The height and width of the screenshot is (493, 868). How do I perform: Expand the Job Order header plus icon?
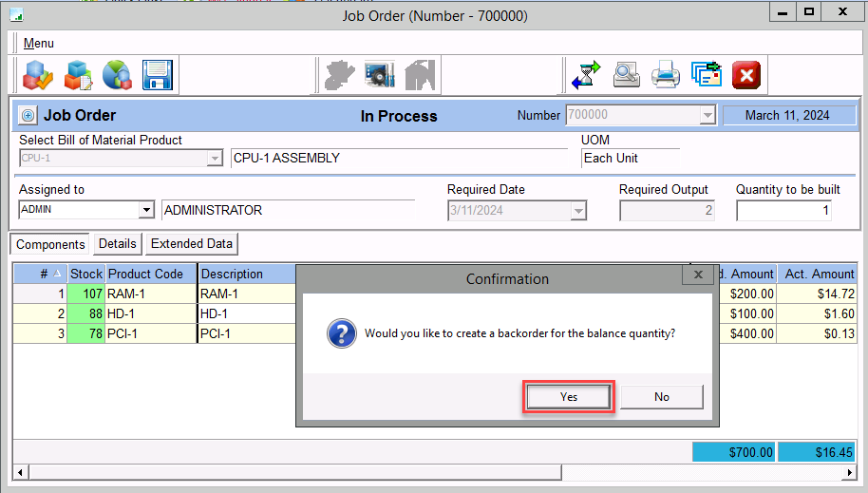click(x=28, y=116)
